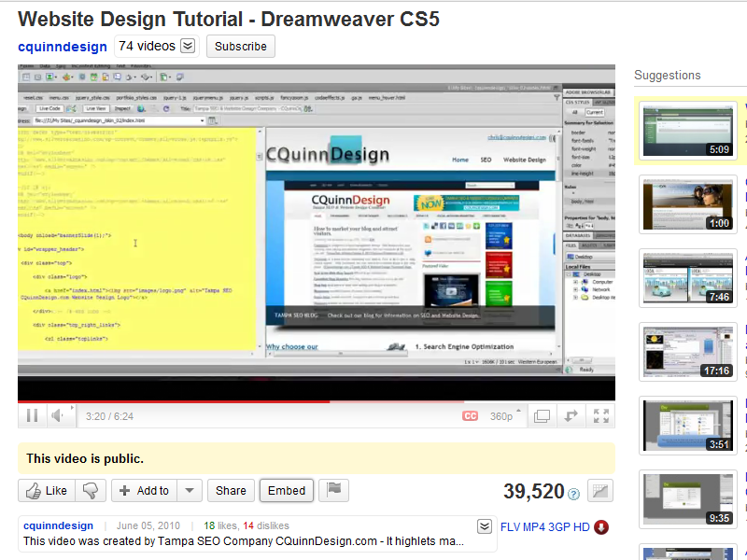This screenshot has width=747, height=560.
Task: Open the video statistics chart icon
Action: coord(599,490)
